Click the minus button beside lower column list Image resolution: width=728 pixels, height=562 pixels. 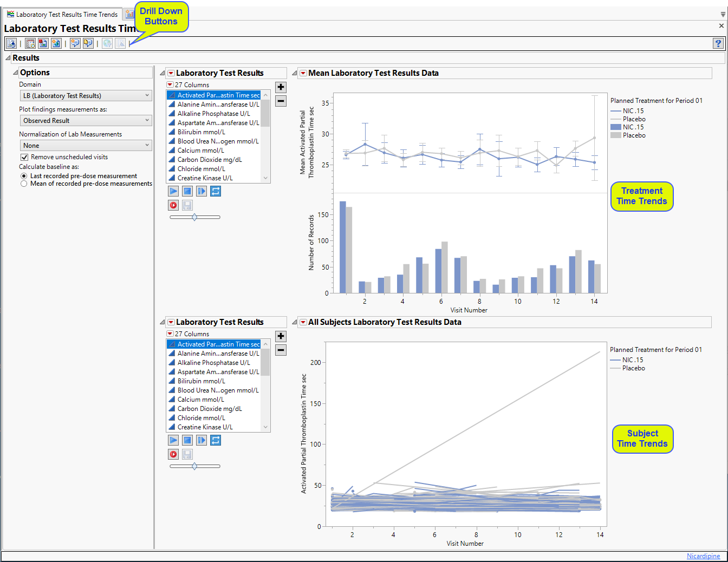pyautogui.click(x=281, y=350)
